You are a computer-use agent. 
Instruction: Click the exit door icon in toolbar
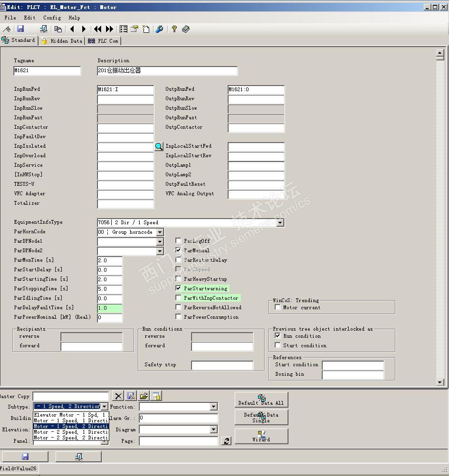[x=43, y=29]
